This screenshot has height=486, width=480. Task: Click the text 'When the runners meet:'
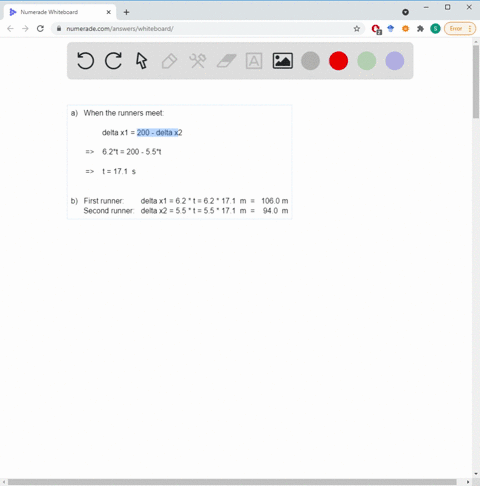124,113
